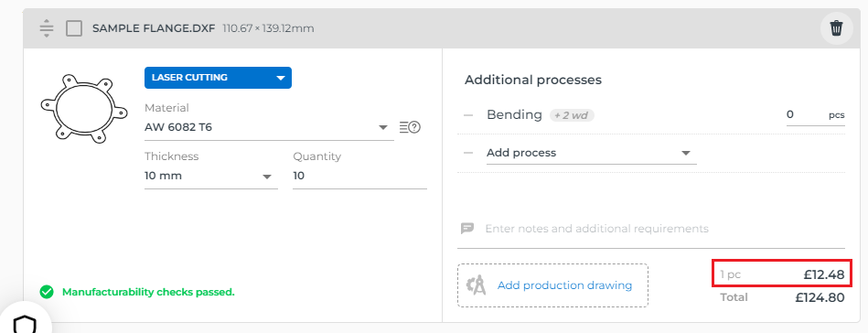Viewport: 868px width, 333px height.
Task: Grab the reorder drag handle icon
Action: pos(47,28)
